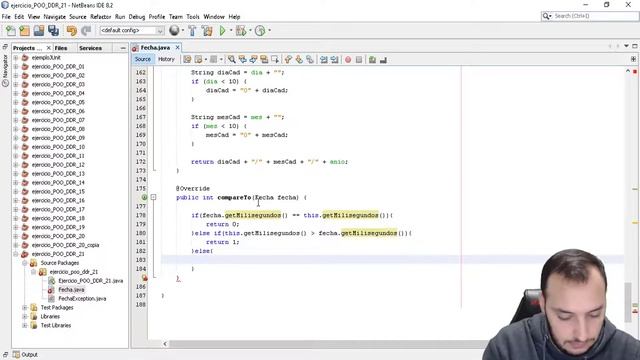This screenshot has height=360, width=640.
Task: Click the New Project icon
Action: [24, 31]
